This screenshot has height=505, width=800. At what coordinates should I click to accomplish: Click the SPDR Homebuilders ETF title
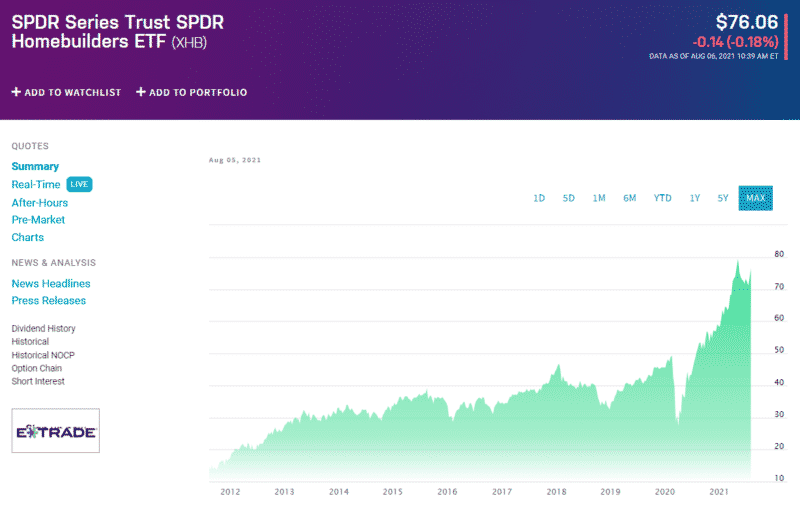118,32
